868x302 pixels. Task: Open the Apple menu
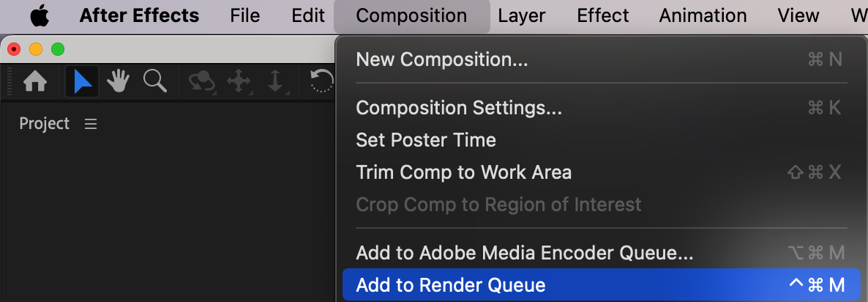(40, 15)
